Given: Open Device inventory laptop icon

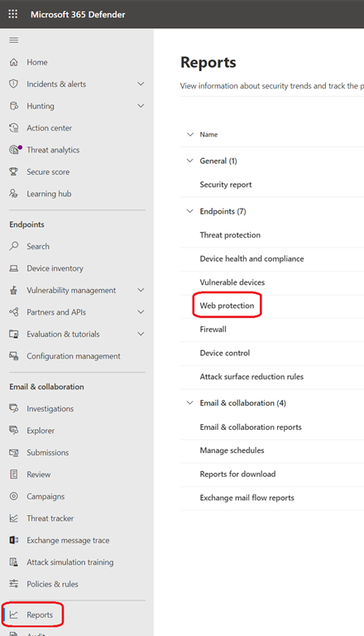Looking at the screenshot, I should 14,268.
